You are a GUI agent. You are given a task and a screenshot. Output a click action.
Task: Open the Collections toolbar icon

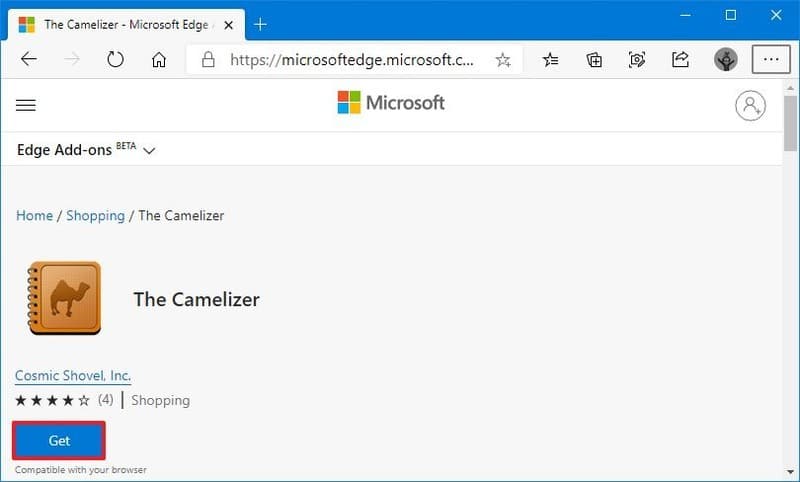pos(594,60)
